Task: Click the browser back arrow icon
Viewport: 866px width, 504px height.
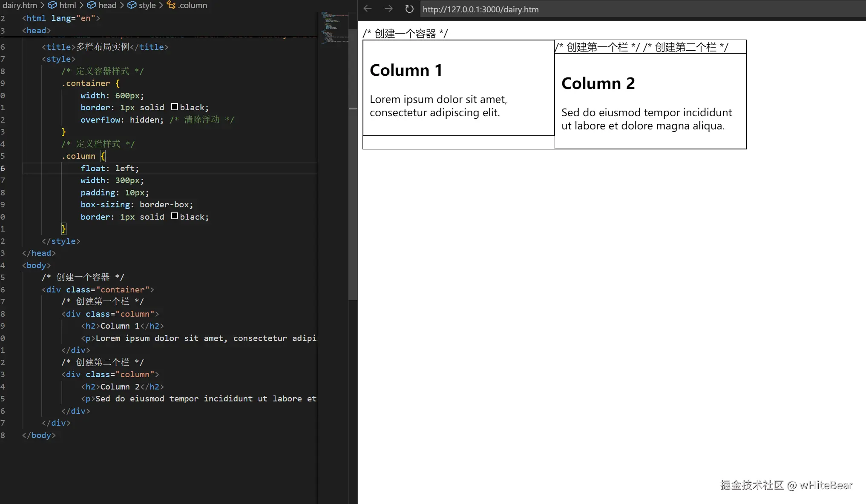Action: 368,9
